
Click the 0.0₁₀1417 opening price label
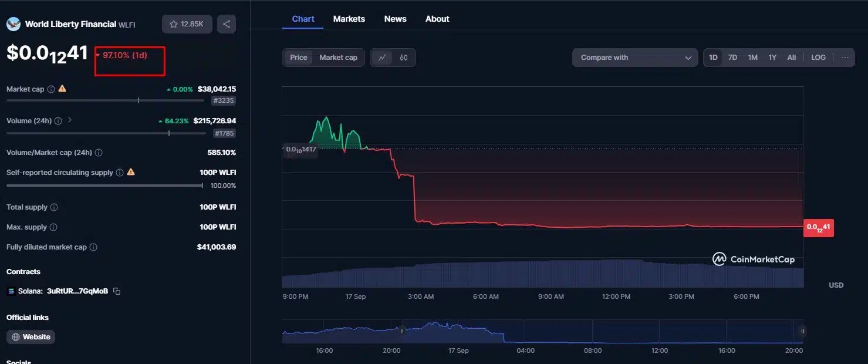[x=300, y=149]
